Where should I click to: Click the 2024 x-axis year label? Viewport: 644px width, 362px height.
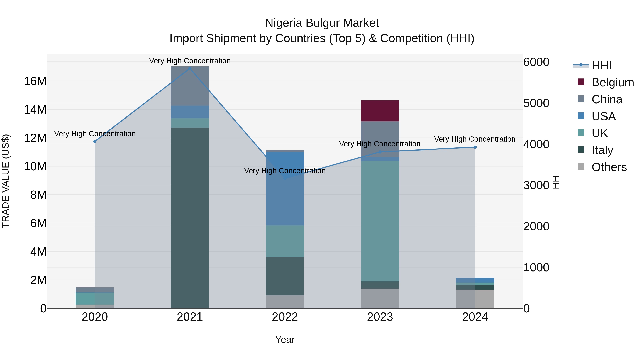click(x=475, y=317)
